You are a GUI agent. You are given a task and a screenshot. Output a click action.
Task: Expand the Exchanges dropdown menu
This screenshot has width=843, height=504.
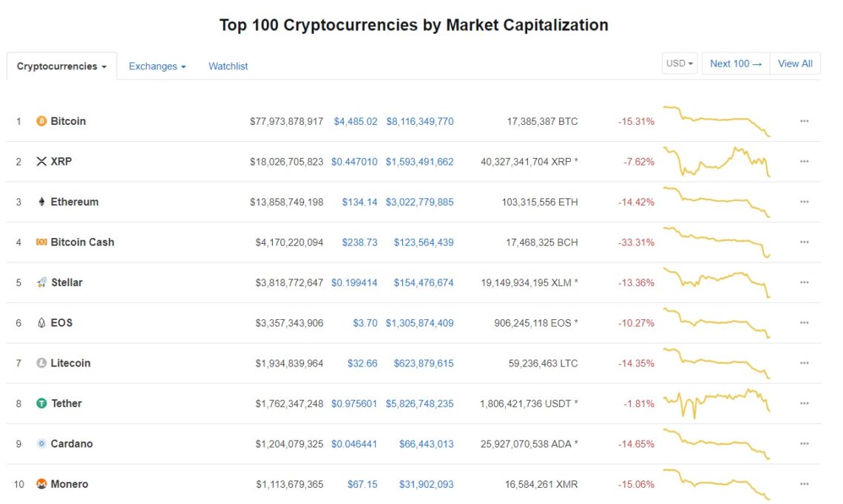[x=157, y=66]
